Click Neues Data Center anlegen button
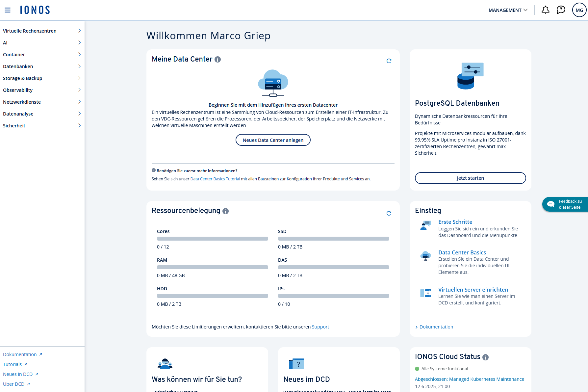Image resolution: width=588 pixels, height=392 pixels. click(273, 140)
